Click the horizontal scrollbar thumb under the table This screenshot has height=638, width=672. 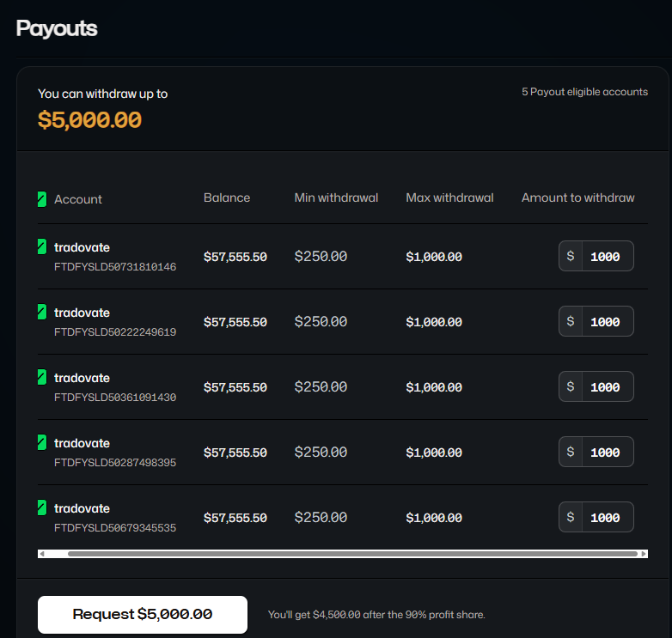click(352, 554)
